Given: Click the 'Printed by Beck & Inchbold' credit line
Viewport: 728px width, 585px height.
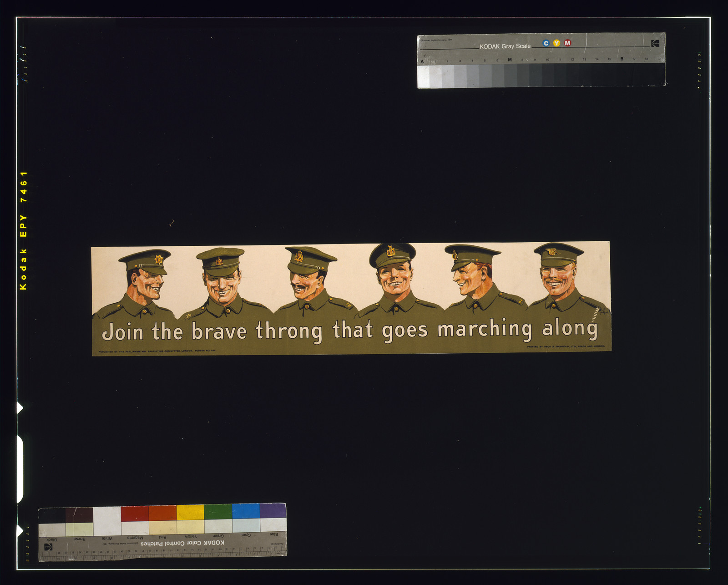Looking at the screenshot, I should click(x=566, y=346).
